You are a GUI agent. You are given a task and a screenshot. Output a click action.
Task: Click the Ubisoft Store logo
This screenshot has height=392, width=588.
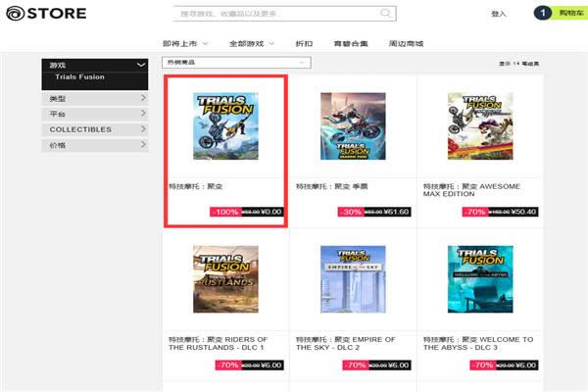coord(45,14)
